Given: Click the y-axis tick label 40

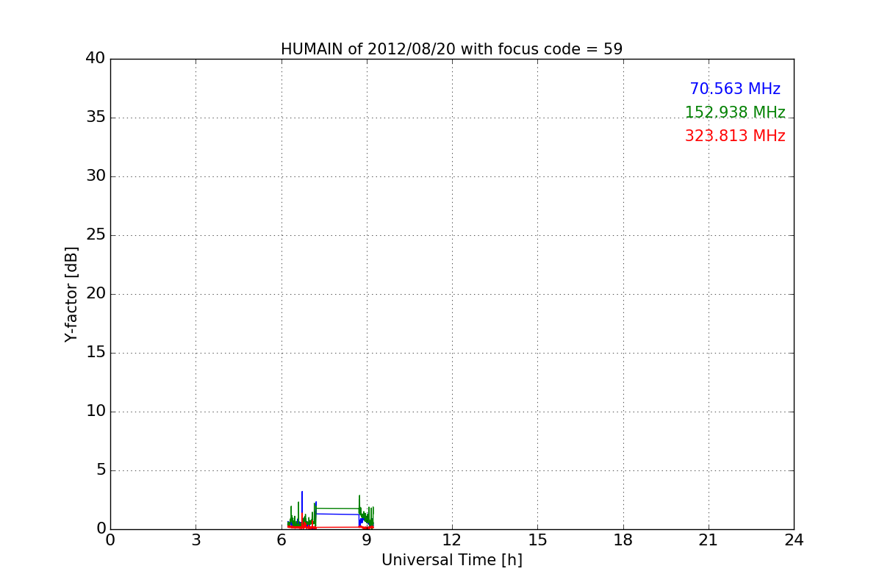Looking at the screenshot, I should pos(96,59).
